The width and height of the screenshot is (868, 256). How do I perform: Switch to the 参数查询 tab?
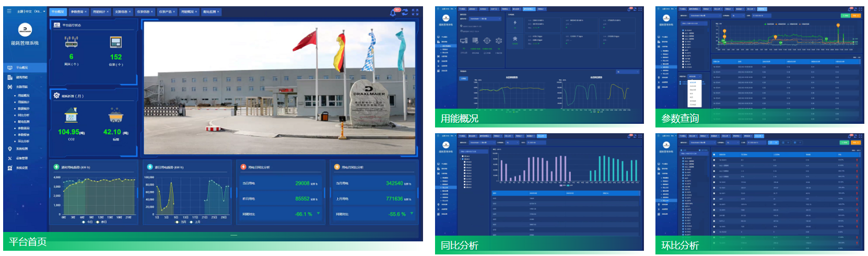pyautogui.click(x=76, y=11)
